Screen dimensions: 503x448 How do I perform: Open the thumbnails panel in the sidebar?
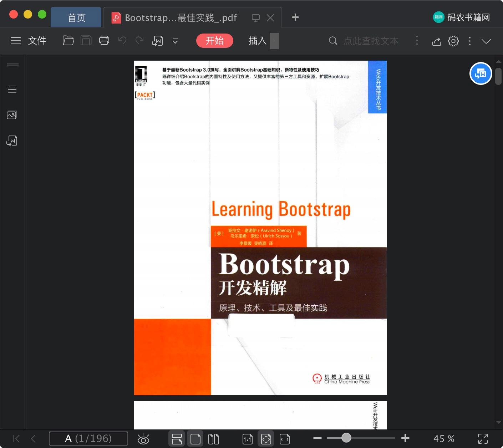pos(12,115)
